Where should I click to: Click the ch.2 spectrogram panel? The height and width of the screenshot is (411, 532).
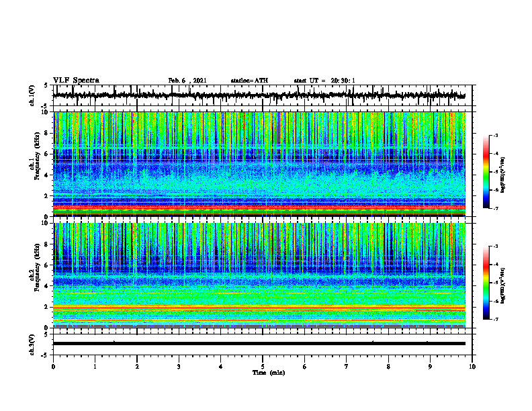pos(259,275)
